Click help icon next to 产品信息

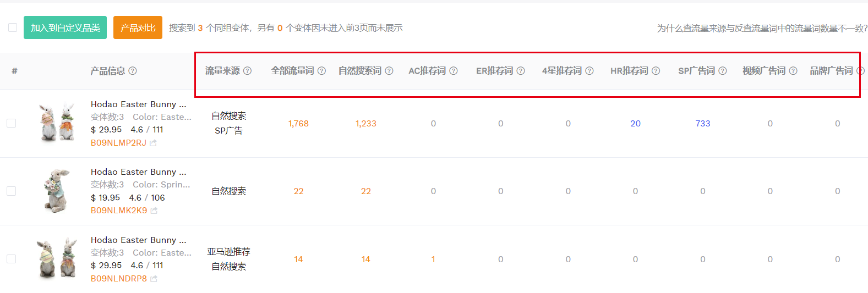point(133,71)
